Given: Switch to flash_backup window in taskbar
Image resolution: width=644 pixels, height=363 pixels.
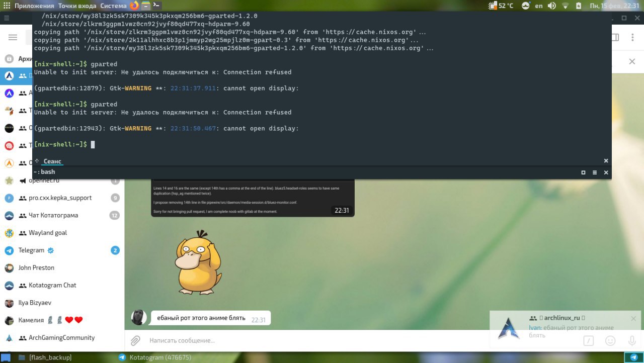Looking at the screenshot, I should [x=45, y=357].
